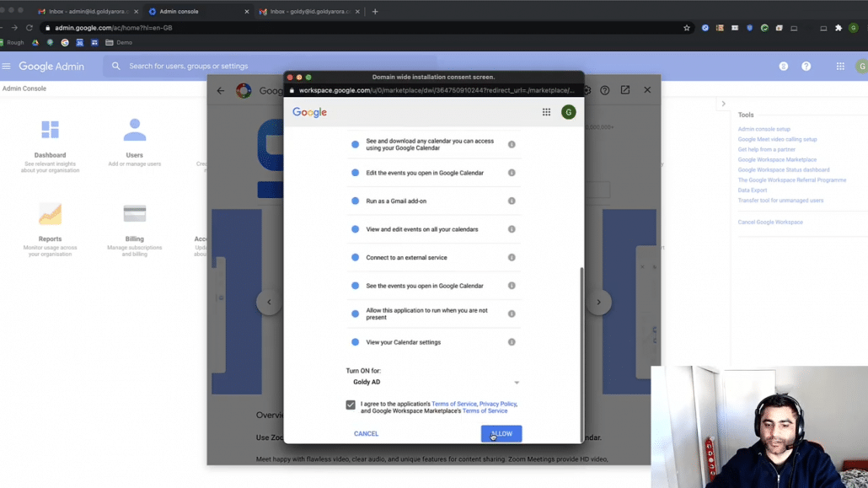Open the Dashboard card in Admin console
868x488 pixels.
coord(50,147)
